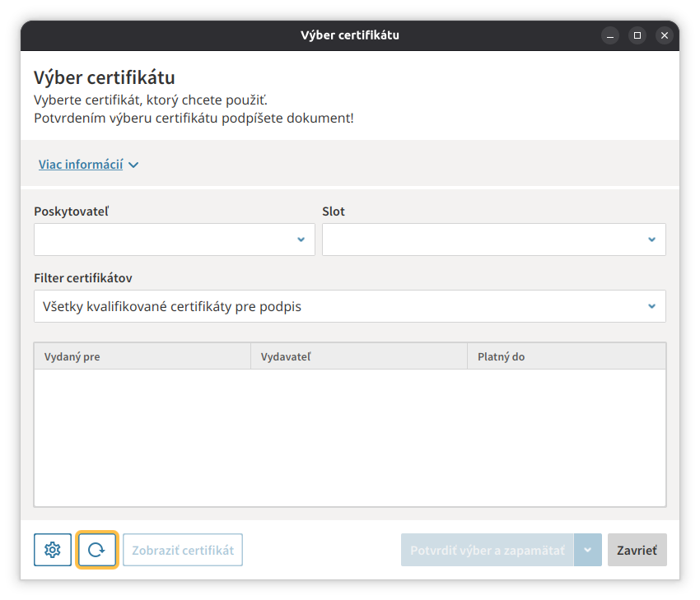
Task: Open the Slot dropdown list
Action: click(x=493, y=240)
